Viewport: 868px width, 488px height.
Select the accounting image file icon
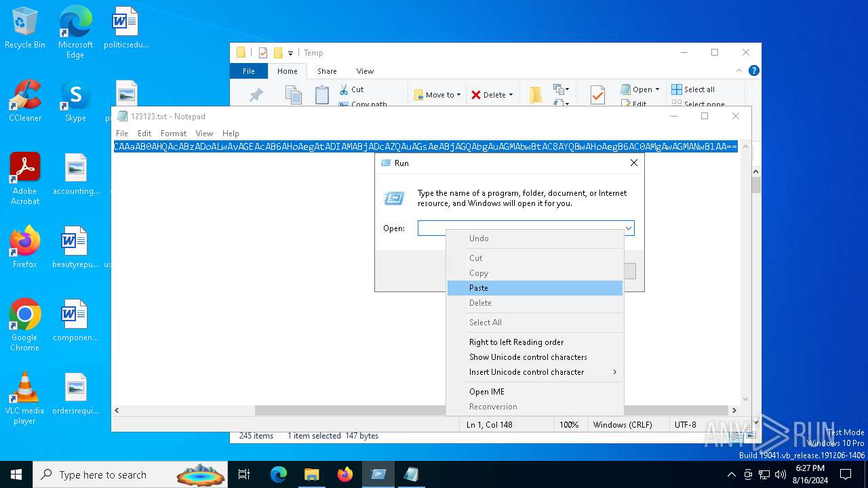(x=76, y=175)
